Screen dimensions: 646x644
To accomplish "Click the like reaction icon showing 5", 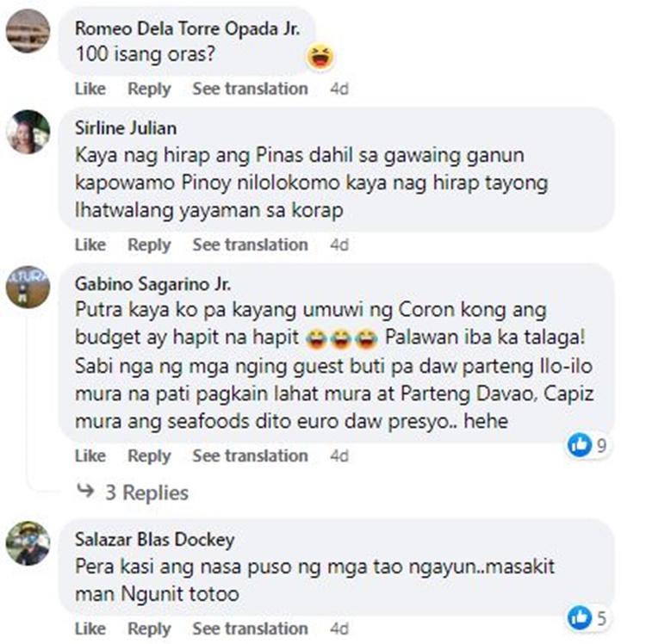I will (x=580, y=618).
